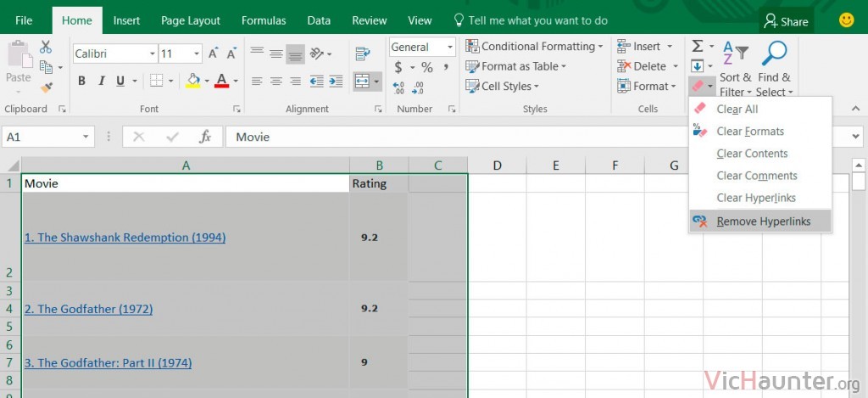Toggle Italic formatting
This screenshot has height=398, width=868.
coord(102,81)
